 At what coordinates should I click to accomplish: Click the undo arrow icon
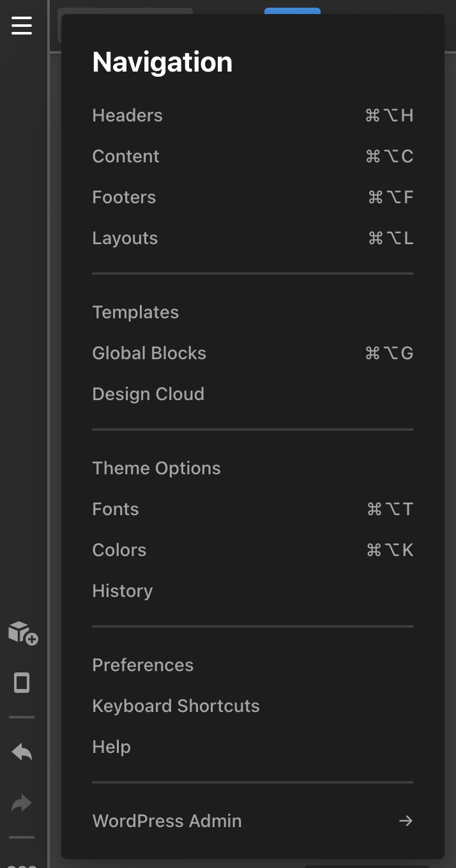click(x=22, y=752)
